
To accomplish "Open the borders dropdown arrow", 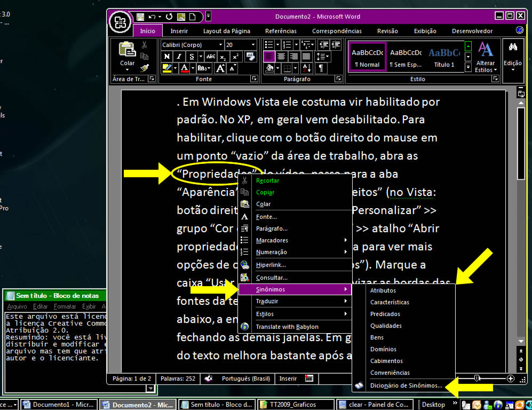I will [296, 68].
